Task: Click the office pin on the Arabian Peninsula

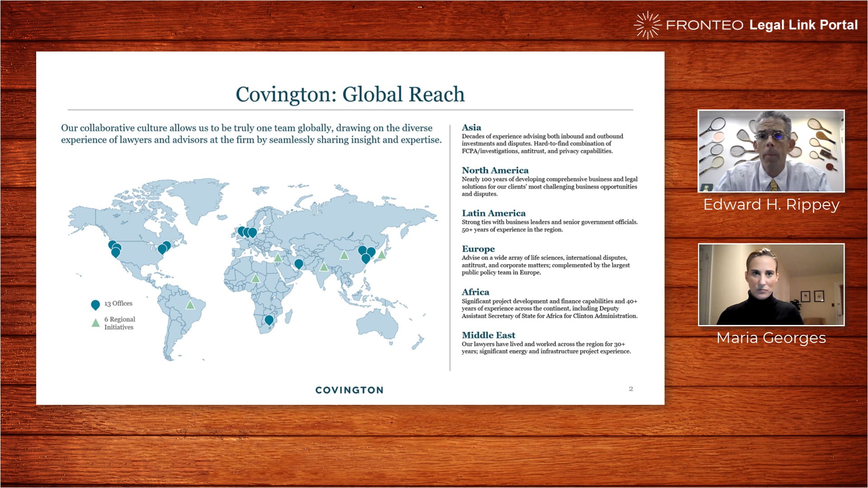Action: point(298,264)
